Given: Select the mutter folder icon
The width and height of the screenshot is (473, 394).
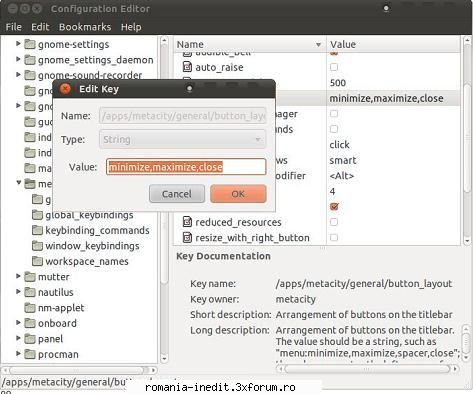Looking at the screenshot, I should click(30, 276).
